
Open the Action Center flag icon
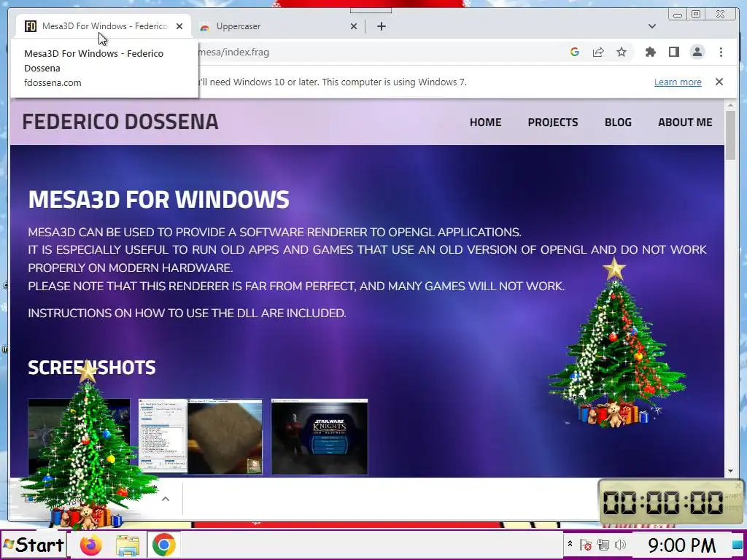click(x=586, y=545)
